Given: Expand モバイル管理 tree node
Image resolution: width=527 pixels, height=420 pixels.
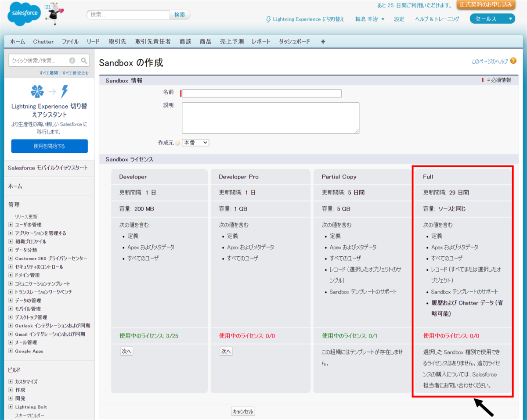Looking at the screenshot, I should click(x=11, y=309).
